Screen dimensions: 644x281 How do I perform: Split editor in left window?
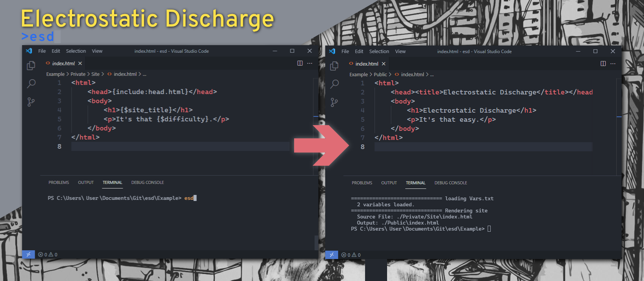pyautogui.click(x=300, y=63)
